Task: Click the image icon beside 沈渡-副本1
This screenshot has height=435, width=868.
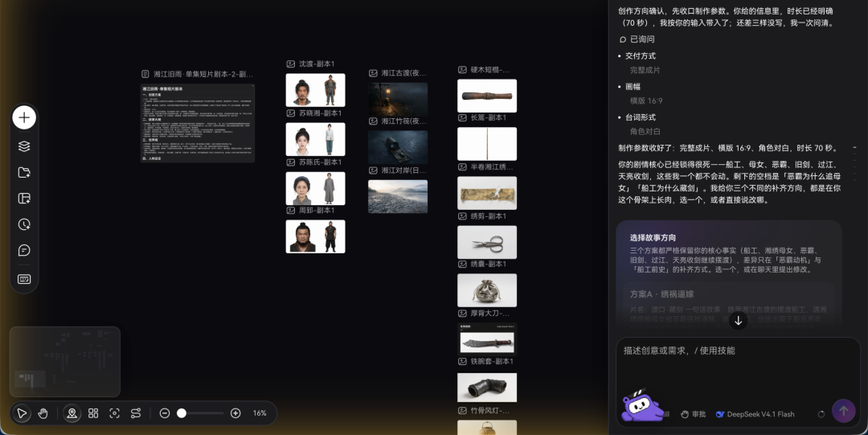Action: 291,64
